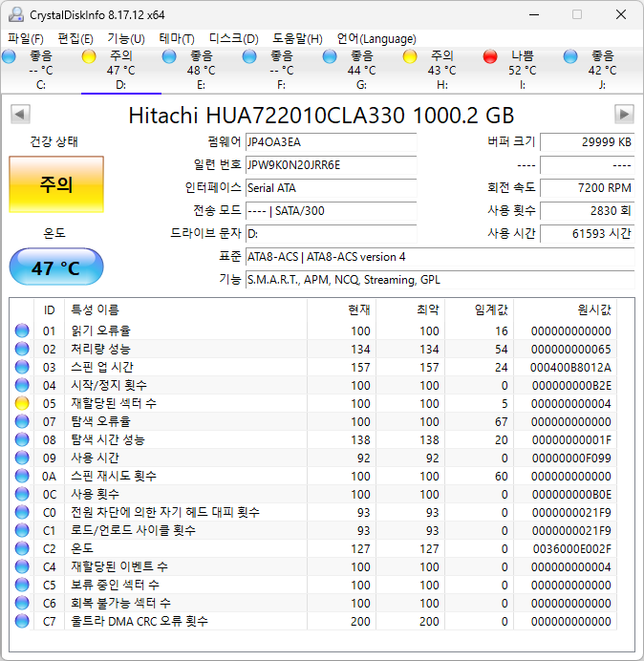Click raw value 000400B8012A
Screen dimensions: 644x661
click(570, 367)
